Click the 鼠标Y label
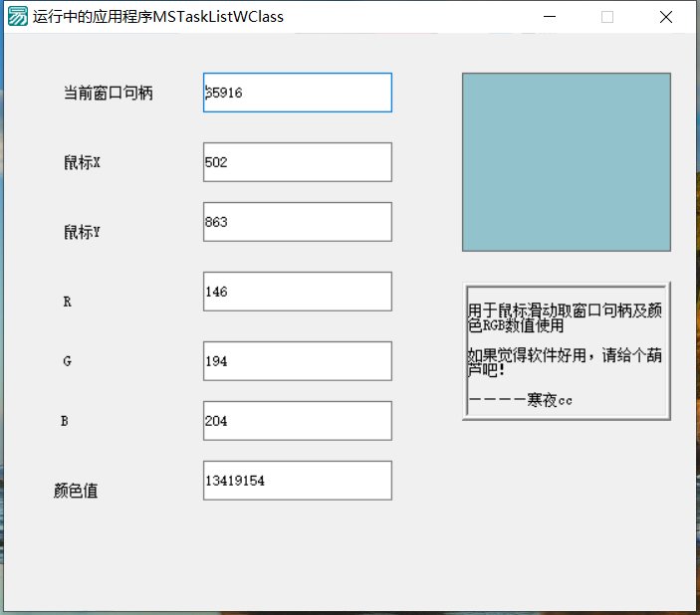The width and height of the screenshot is (700, 615). pos(82,232)
